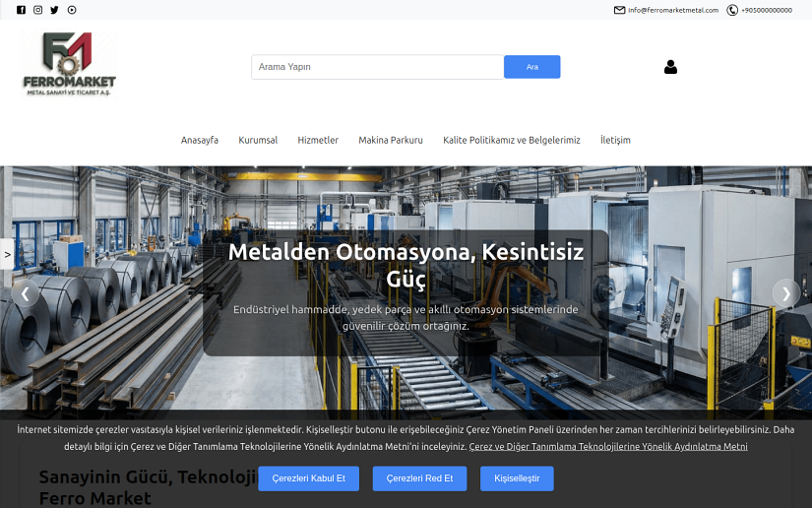Click the Endüstriyel hammadde slider subtitle text
Image resolution: width=812 pixels, height=508 pixels.
click(x=406, y=317)
